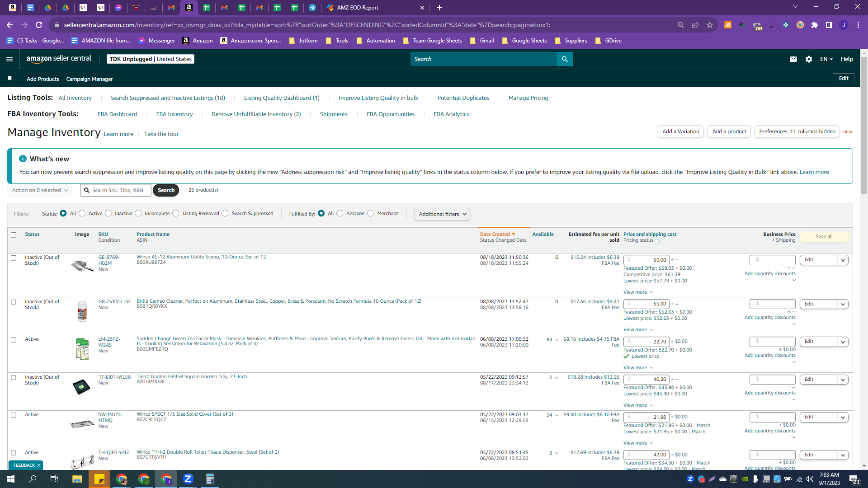Check the Sudden Change facial mask row checkbox
This screenshot has width=868, height=488.
pos(14,340)
